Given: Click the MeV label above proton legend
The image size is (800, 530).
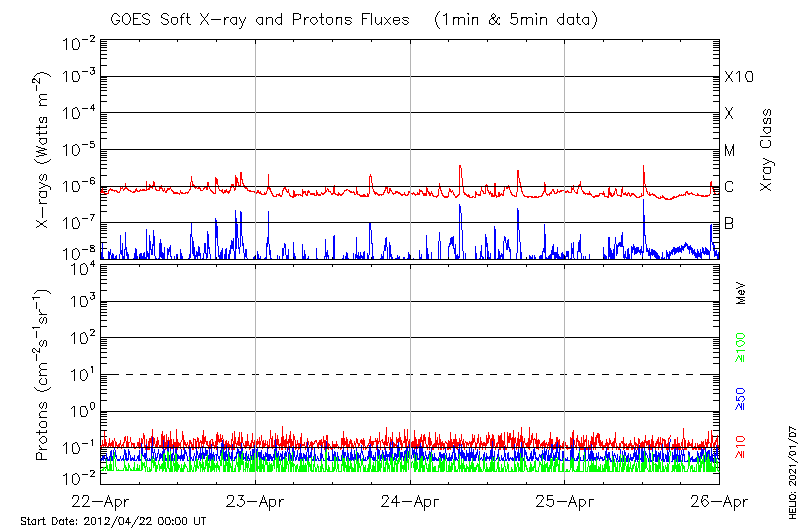Looking at the screenshot, I should (x=742, y=294).
